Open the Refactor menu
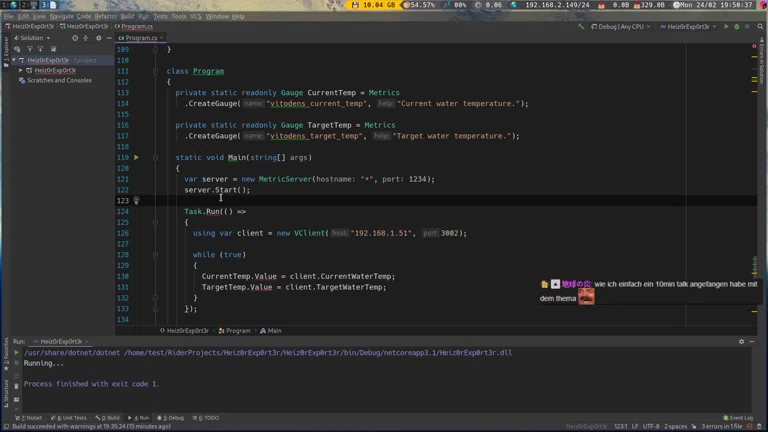 coord(106,16)
